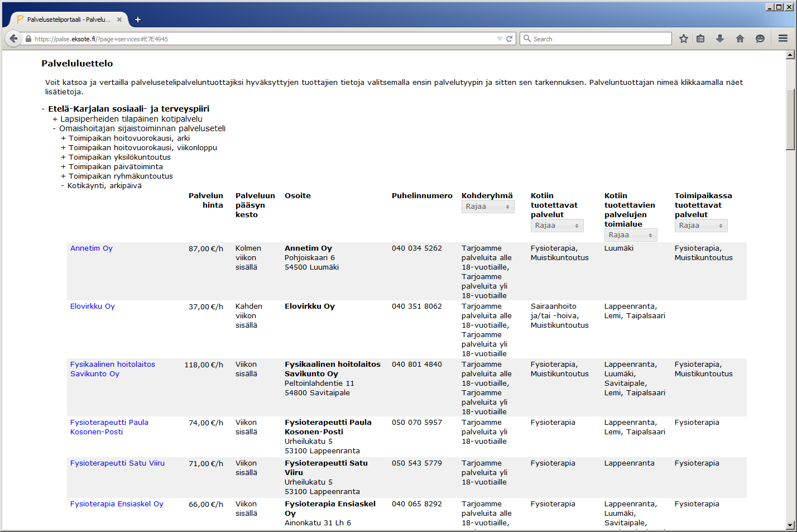This screenshot has width=797, height=532.
Task: Reload the page with the refresh icon
Action: point(509,39)
